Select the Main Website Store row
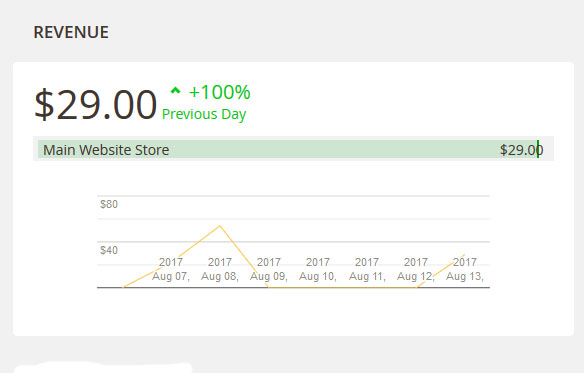 (x=293, y=149)
